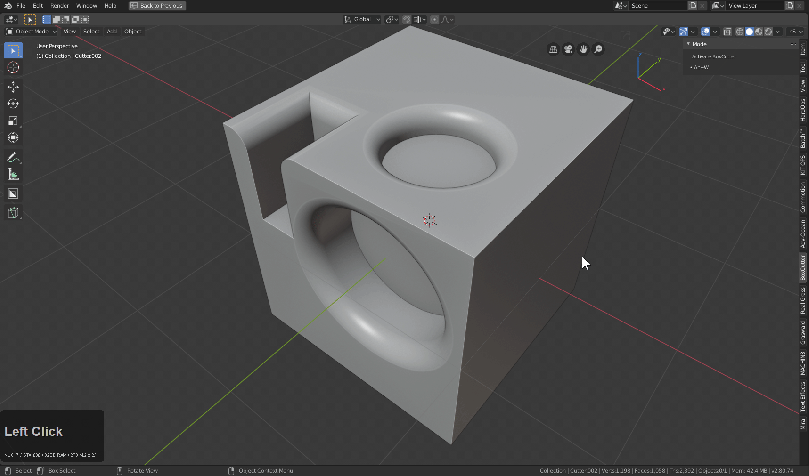The image size is (809, 476).
Task: Toggle viewport overlays display
Action: [x=703, y=31]
